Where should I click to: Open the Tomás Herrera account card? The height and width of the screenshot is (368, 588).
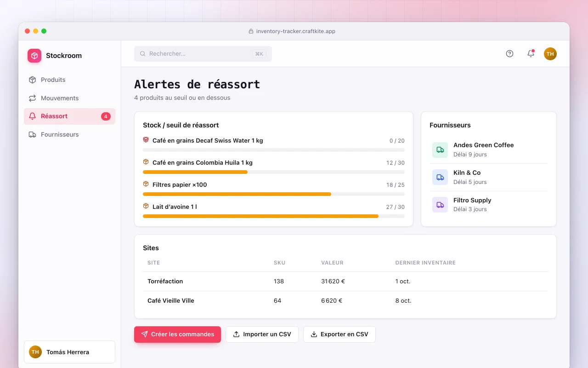pyautogui.click(x=69, y=352)
